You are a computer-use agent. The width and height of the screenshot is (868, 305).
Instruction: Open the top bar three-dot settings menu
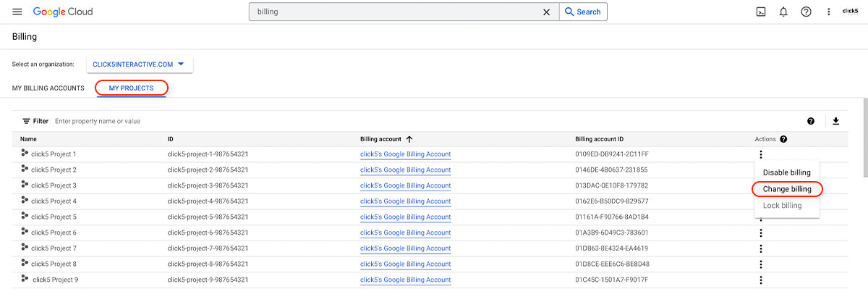click(828, 12)
